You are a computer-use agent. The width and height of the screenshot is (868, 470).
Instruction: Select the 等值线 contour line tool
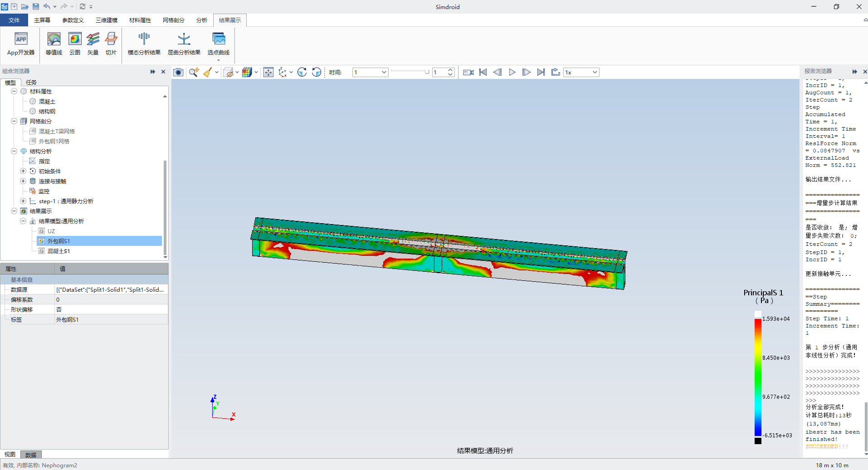(x=54, y=44)
